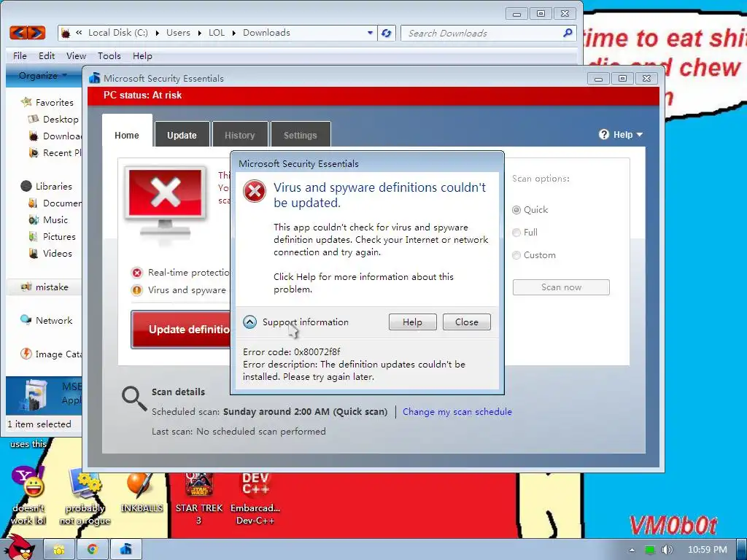Select Libraries in the Explorer sidebar
This screenshot has width=747, height=560.
click(x=53, y=186)
